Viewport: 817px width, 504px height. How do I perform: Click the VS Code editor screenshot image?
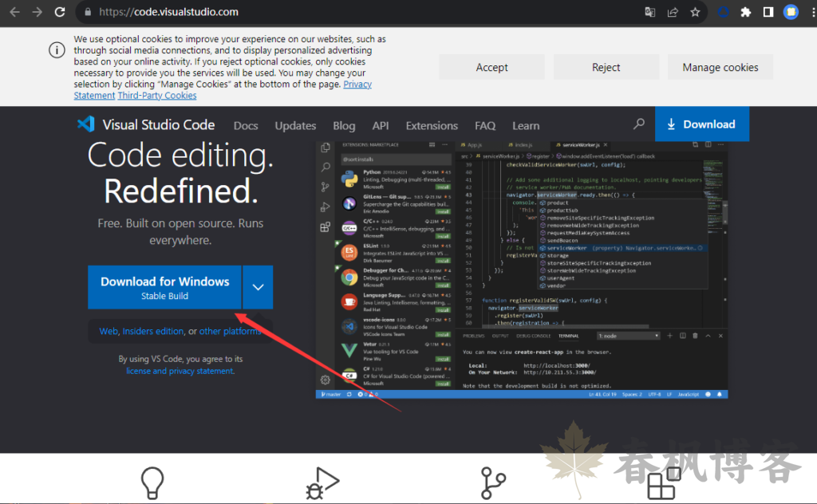point(522,270)
